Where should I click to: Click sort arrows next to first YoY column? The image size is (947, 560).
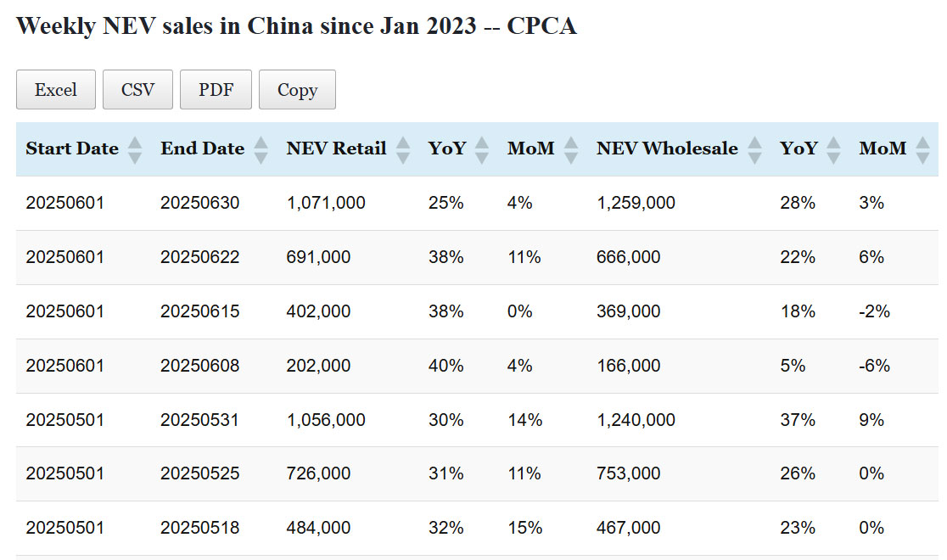[x=482, y=150]
